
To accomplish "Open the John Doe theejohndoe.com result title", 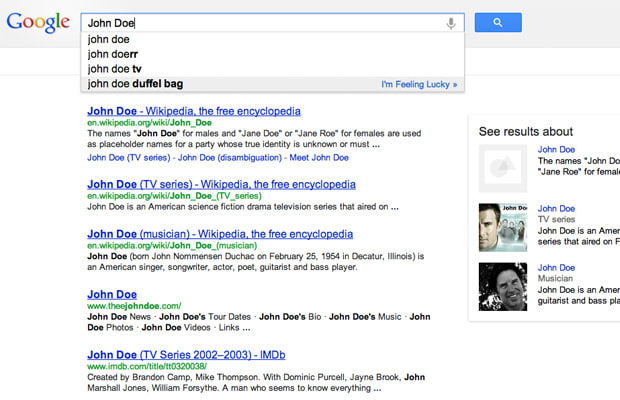I will [x=112, y=294].
